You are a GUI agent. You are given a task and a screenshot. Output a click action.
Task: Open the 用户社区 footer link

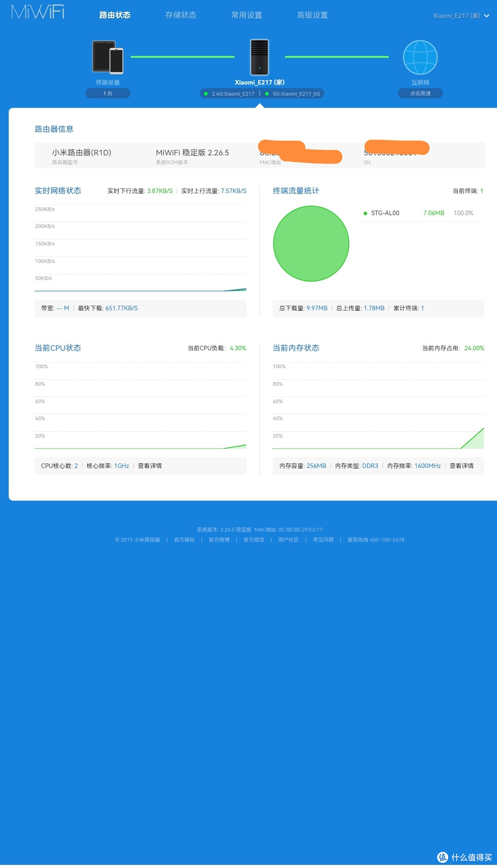[x=289, y=540]
